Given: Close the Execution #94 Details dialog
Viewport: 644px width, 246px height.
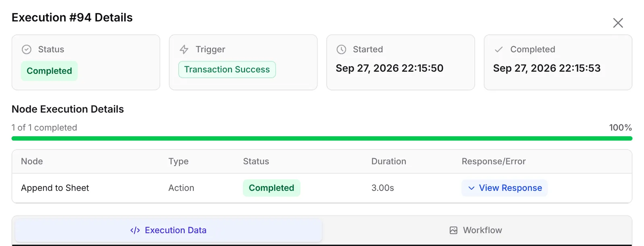Looking at the screenshot, I should coord(618,23).
